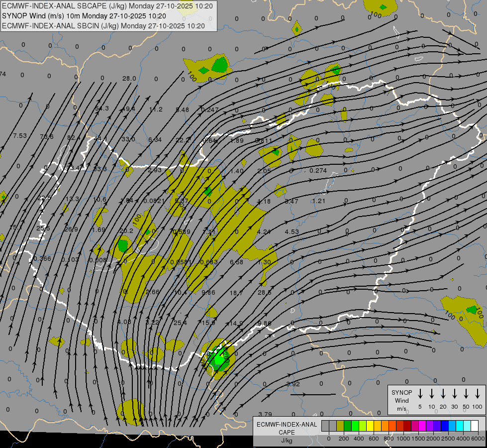The image size is (487, 448).
Task: Click the map value 2.05
Action: click(264, 171)
